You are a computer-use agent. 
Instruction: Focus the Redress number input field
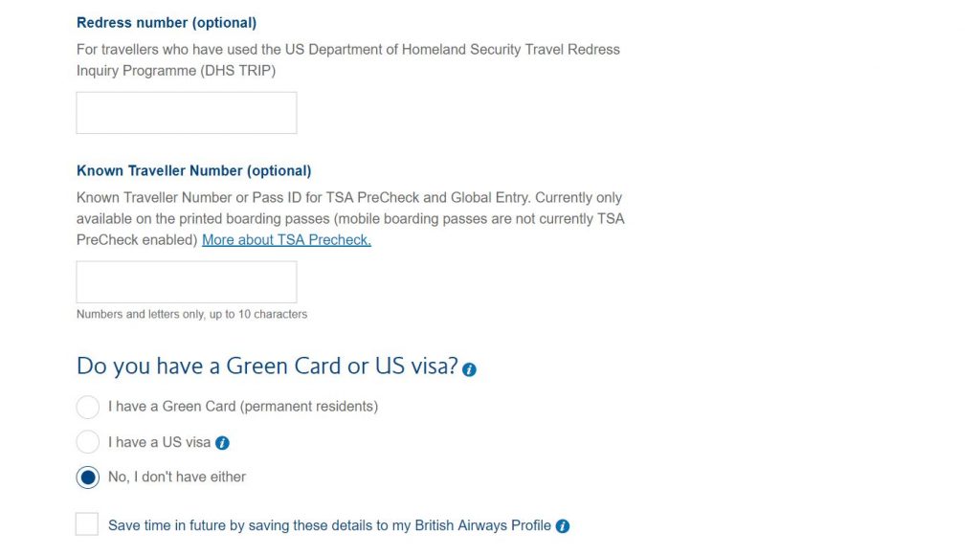pos(187,113)
